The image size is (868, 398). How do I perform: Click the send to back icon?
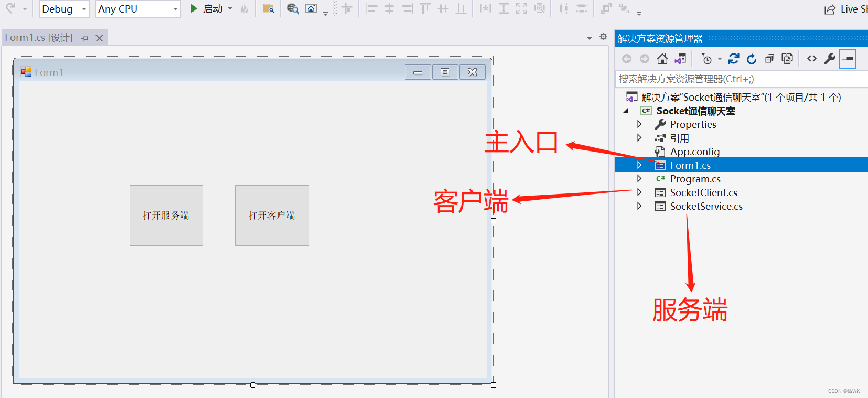[624, 8]
